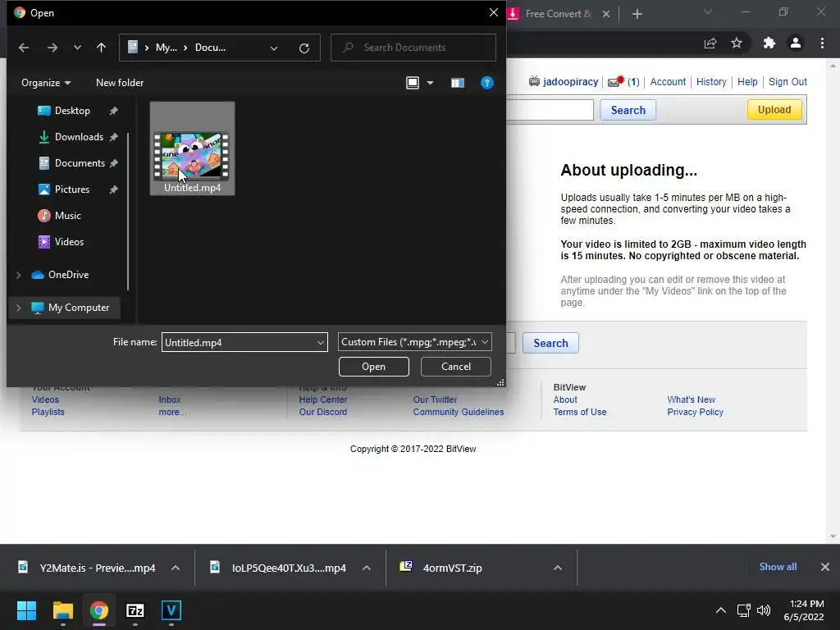
Task: Go back in the Open dialog
Action: point(24,48)
